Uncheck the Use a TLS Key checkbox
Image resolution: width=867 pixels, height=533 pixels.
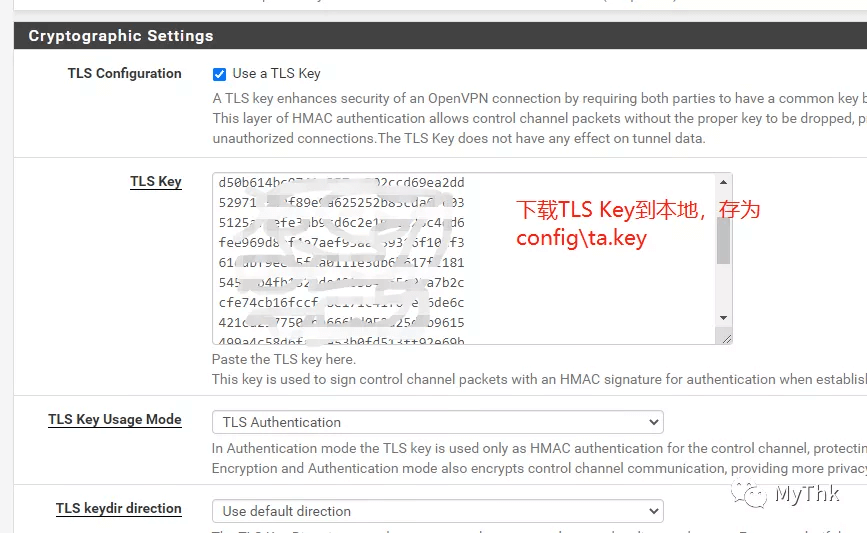pyautogui.click(x=220, y=74)
